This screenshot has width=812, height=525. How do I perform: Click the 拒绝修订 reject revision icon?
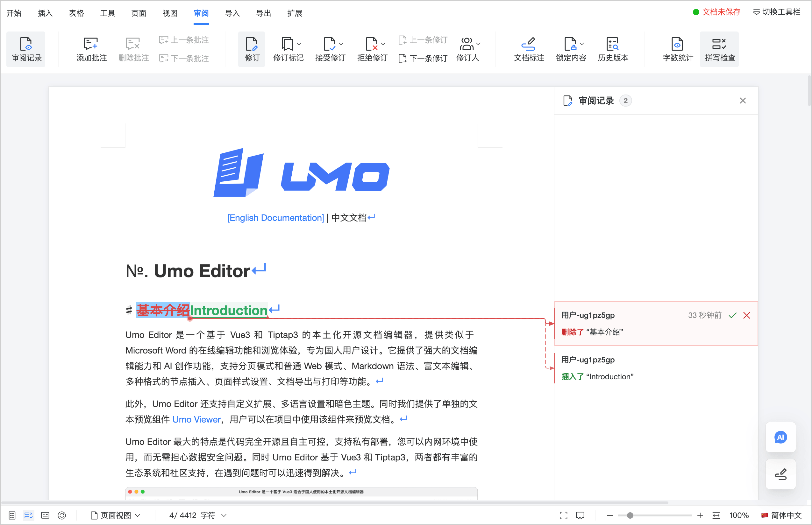[x=372, y=44]
